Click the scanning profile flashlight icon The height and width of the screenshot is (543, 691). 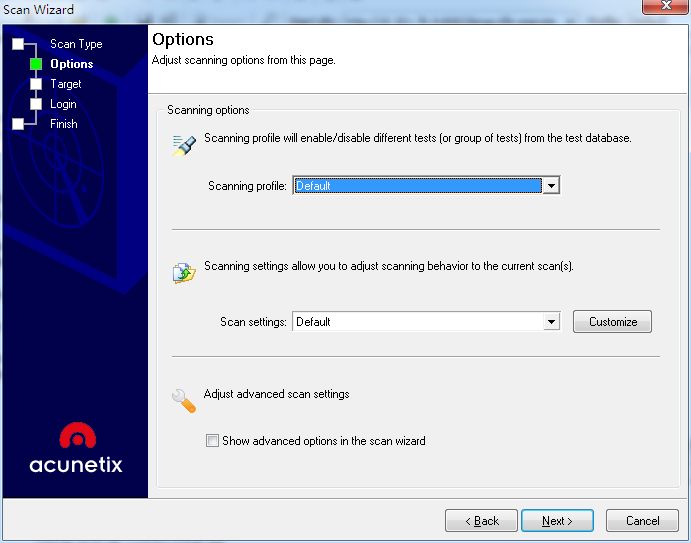pyautogui.click(x=184, y=145)
